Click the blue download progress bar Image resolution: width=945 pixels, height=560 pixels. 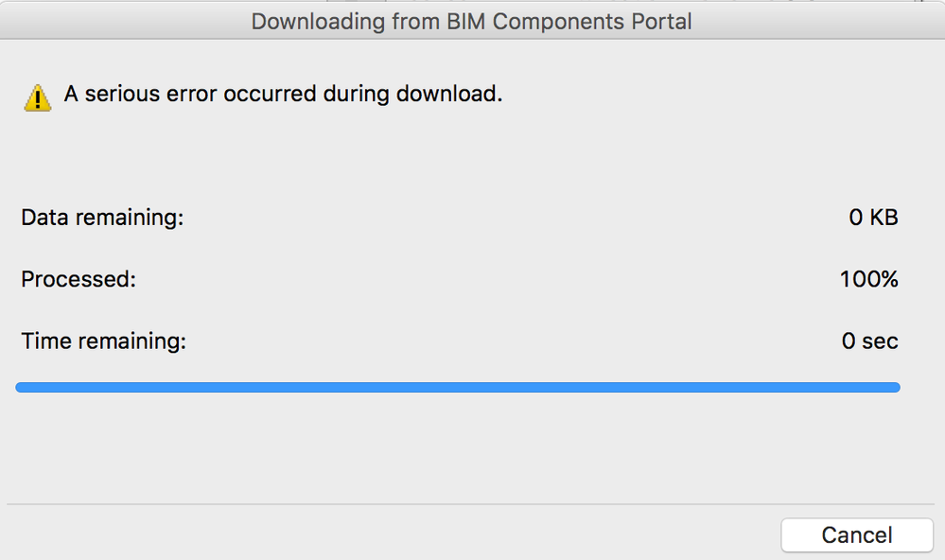458,387
